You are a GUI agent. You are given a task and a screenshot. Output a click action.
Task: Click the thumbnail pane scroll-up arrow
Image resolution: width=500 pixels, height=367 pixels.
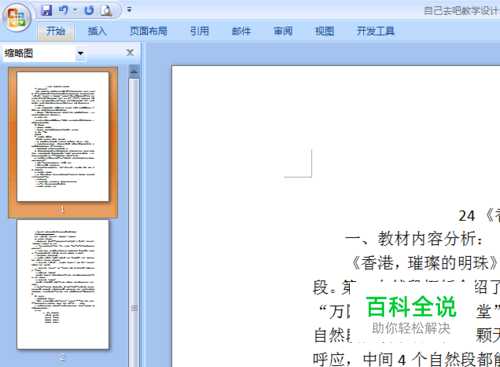[x=134, y=71]
